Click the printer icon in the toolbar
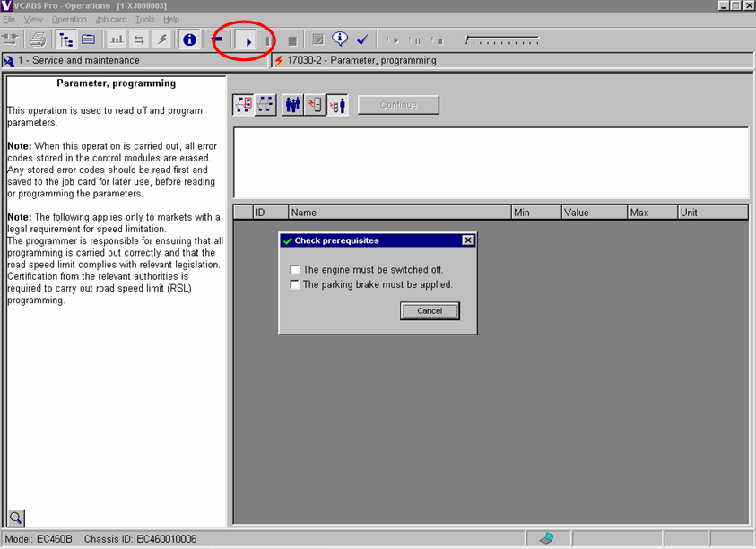756x549 pixels. coord(38,39)
